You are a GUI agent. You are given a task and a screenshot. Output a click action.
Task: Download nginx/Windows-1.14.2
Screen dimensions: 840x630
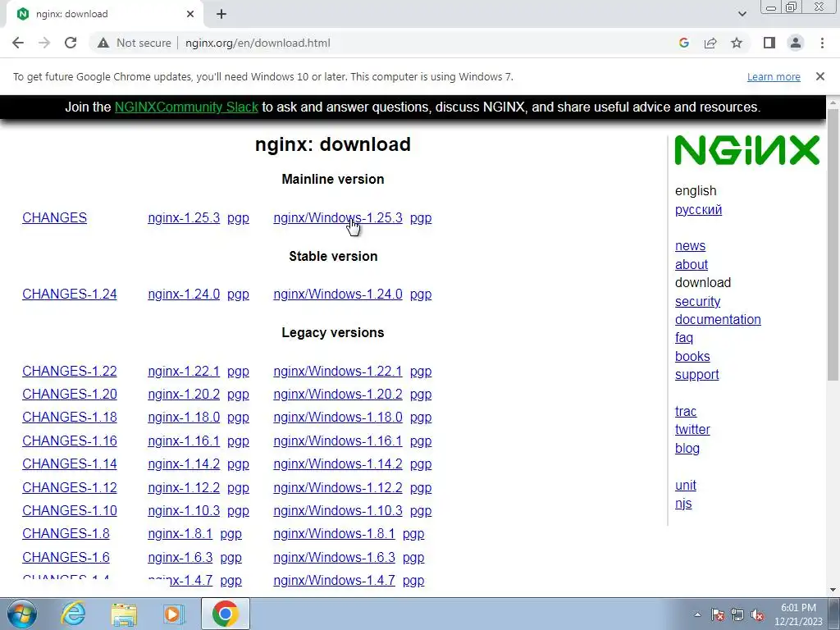point(338,463)
